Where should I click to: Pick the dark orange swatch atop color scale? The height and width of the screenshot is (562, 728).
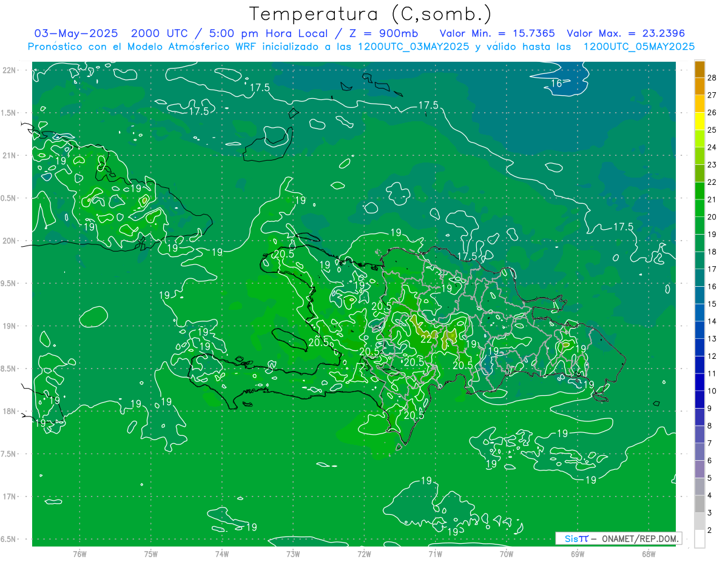tap(699, 69)
